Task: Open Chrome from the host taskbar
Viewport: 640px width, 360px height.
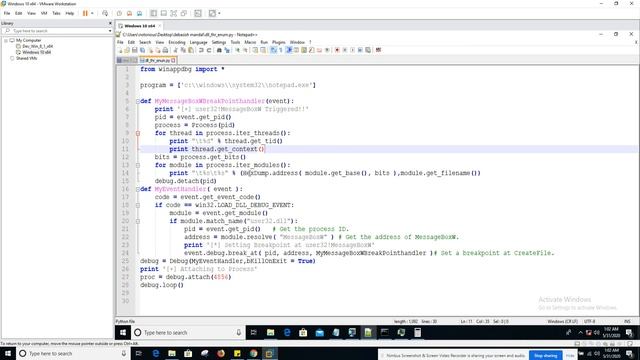Action: [253, 353]
